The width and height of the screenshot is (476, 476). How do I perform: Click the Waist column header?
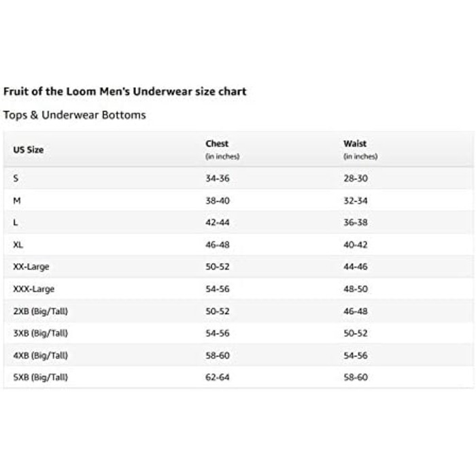(x=355, y=144)
